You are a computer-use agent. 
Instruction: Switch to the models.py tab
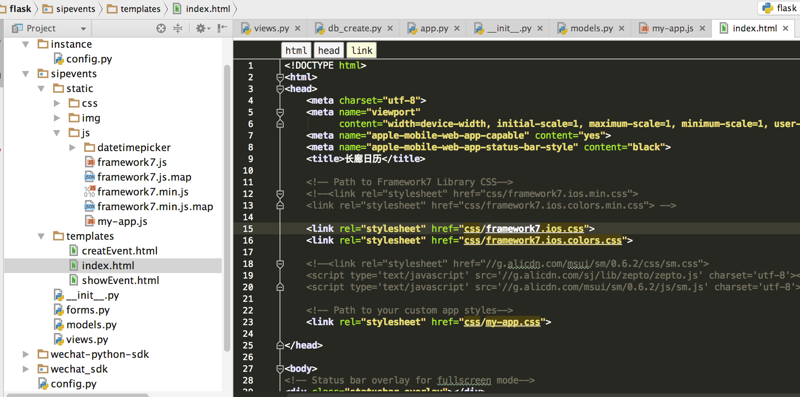[591, 29]
